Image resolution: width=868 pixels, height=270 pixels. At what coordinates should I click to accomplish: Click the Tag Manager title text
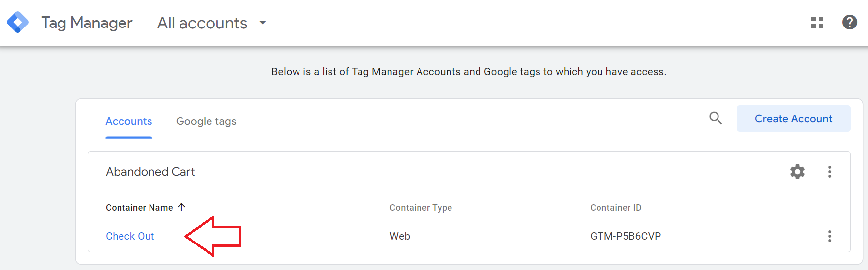click(87, 23)
